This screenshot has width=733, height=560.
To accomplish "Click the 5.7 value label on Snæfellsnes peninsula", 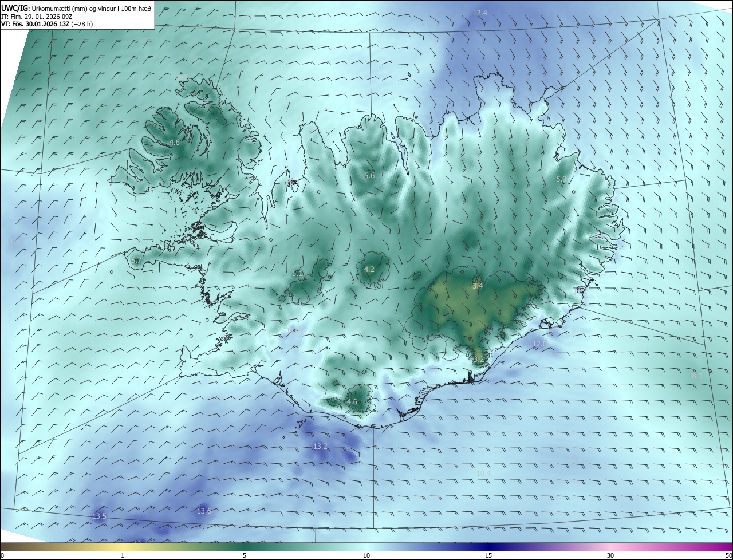I will point(136,261).
